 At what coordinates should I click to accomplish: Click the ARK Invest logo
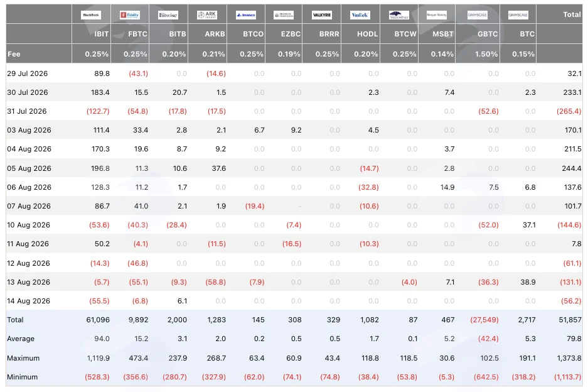pos(207,15)
